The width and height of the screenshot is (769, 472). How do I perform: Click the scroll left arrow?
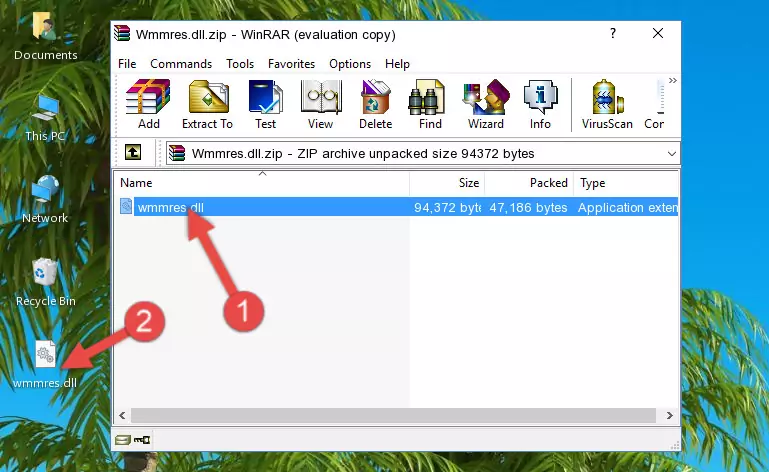pos(122,416)
